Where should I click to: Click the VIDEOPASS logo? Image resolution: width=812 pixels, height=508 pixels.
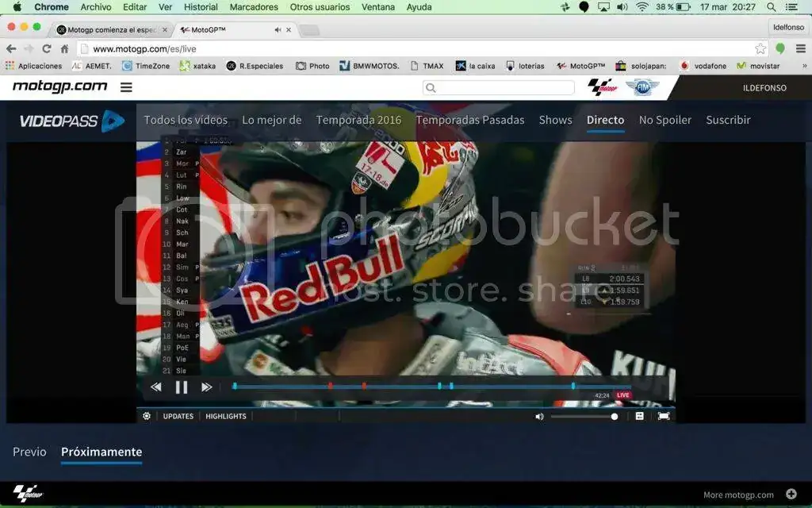(x=72, y=121)
